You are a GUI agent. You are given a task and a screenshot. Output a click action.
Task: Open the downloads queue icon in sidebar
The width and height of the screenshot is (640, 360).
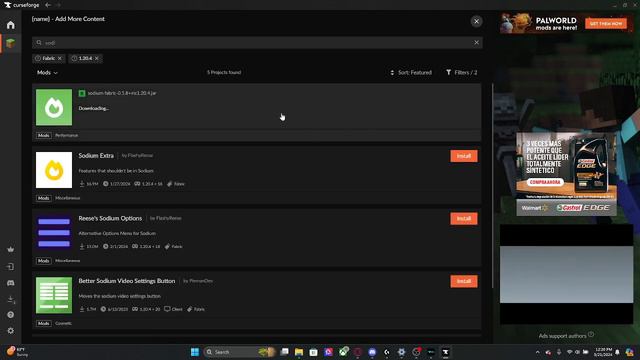(11, 299)
